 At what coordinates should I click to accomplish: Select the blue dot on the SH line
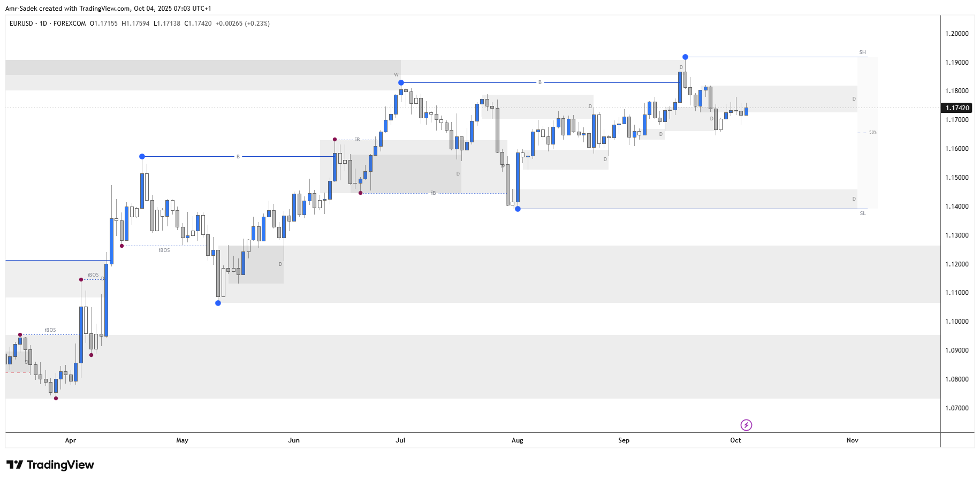pyautogui.click(x=685, y=57)
